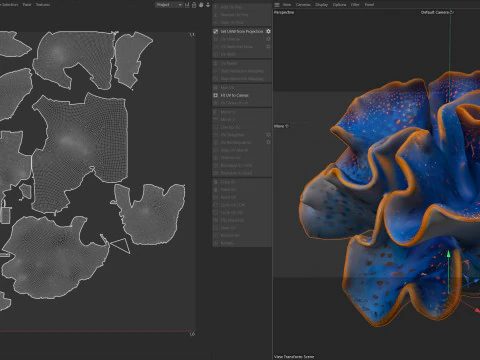
Task: Open UV Weld and Relax options gear
Action: [x=268, y=47]
